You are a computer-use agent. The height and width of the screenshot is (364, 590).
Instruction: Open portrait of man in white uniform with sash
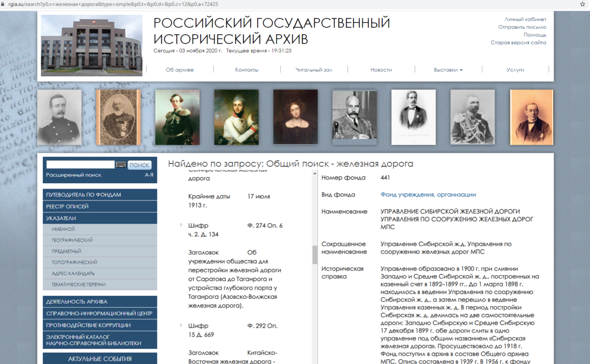point(236,117)
